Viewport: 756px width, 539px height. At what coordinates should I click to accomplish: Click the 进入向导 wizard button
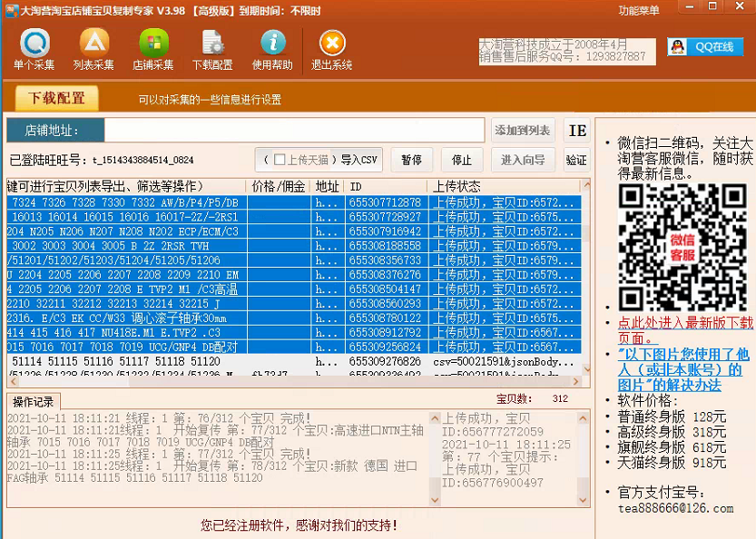click(523, 160)
